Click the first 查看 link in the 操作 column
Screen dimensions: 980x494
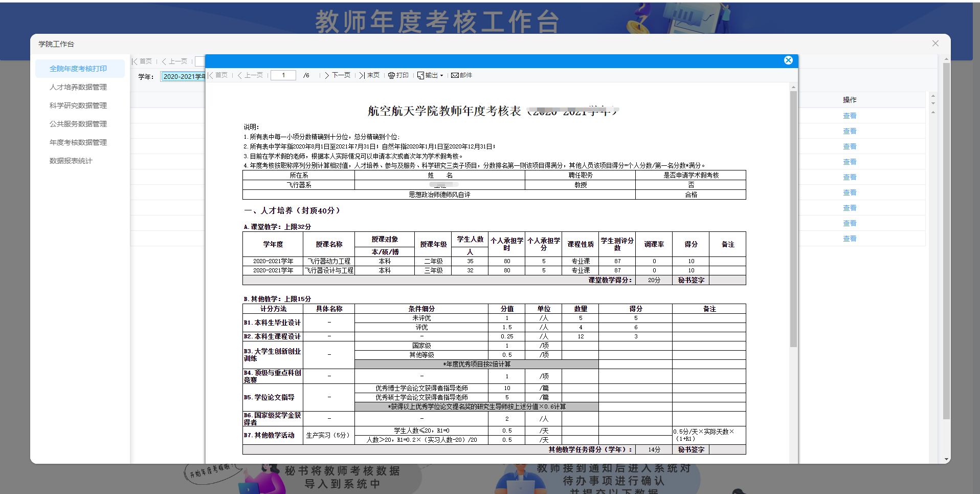pos(850,115)
